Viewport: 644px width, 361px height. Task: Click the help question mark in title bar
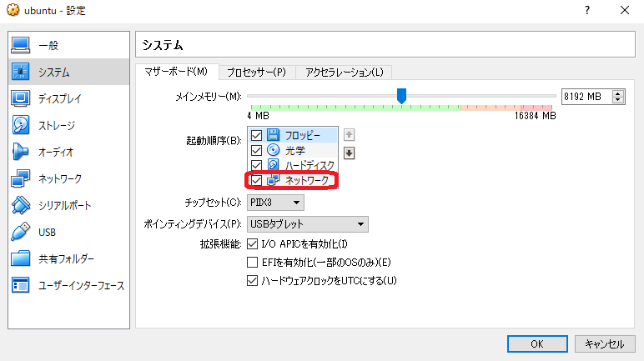[x=587, y=10]
